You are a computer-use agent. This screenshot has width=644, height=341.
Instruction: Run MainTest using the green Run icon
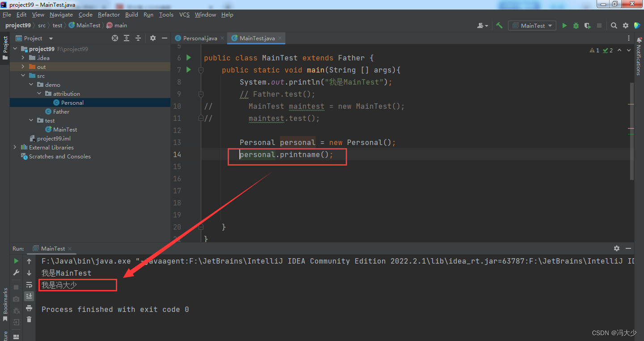[x=564, y=26]
